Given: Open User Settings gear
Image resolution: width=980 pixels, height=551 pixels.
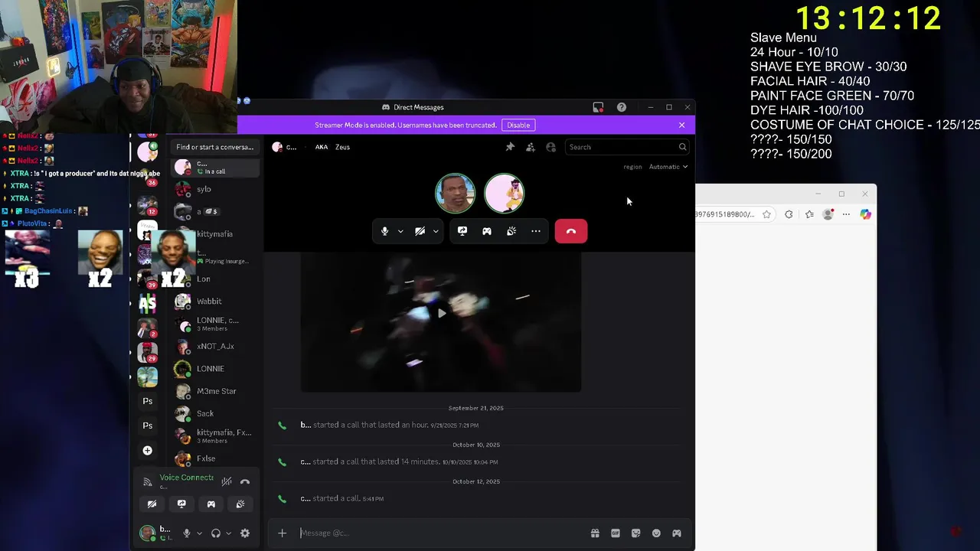Looking at the screenshot, I should click(x=245, y=533).
